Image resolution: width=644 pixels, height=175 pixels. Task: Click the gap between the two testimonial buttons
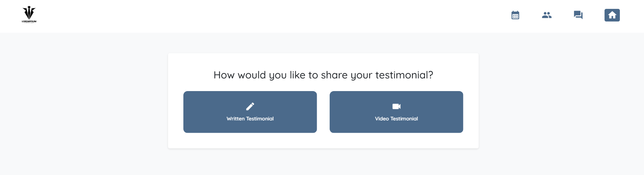click(x=323, y=112)
